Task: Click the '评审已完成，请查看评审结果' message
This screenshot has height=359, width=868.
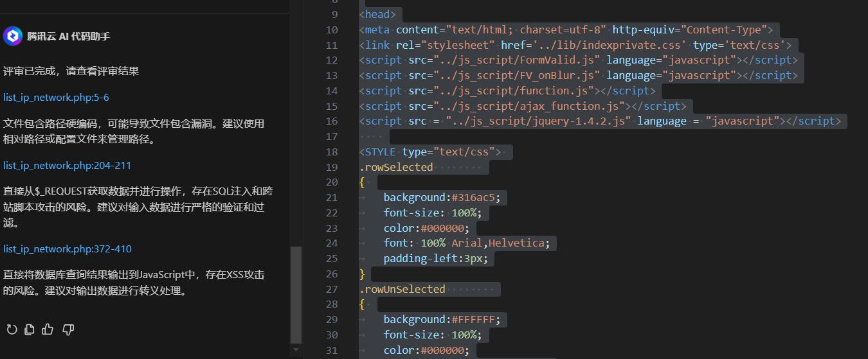Action: [71, 71]
